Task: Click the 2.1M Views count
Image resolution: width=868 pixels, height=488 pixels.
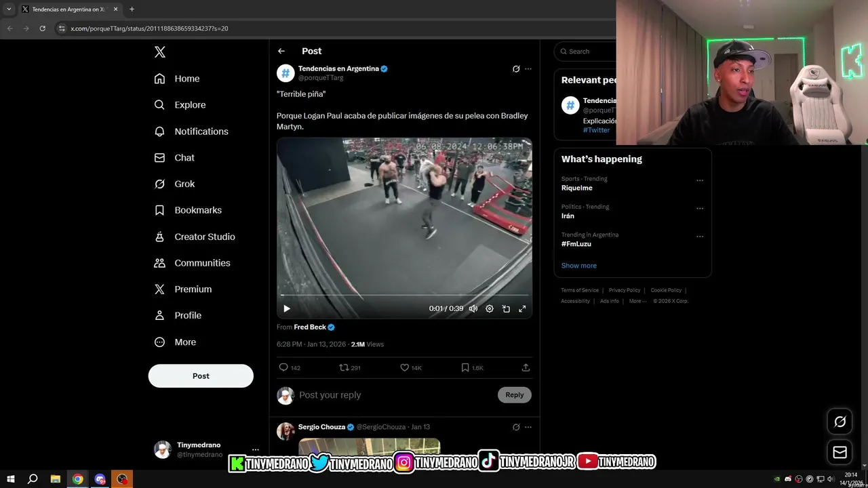Action: [x=367, y=344]
